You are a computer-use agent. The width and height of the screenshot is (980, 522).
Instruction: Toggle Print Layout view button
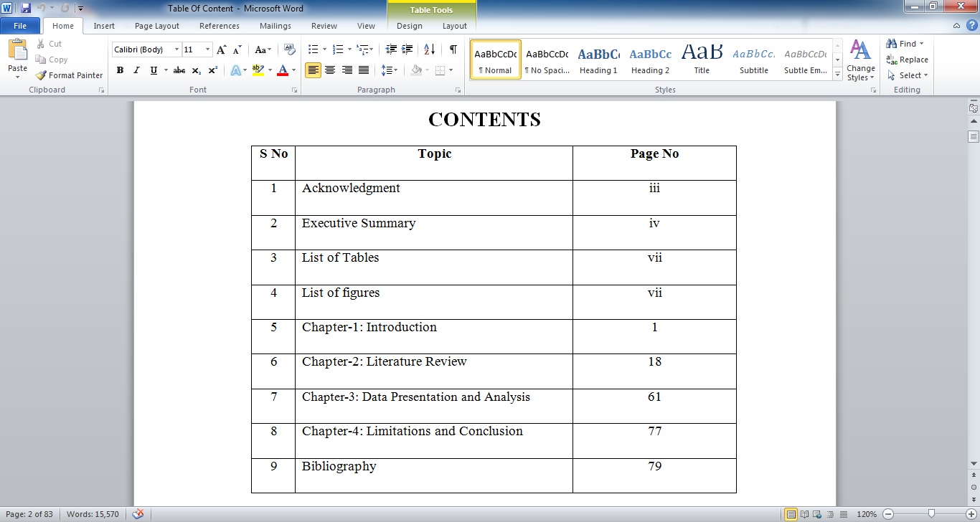point(791,514)
